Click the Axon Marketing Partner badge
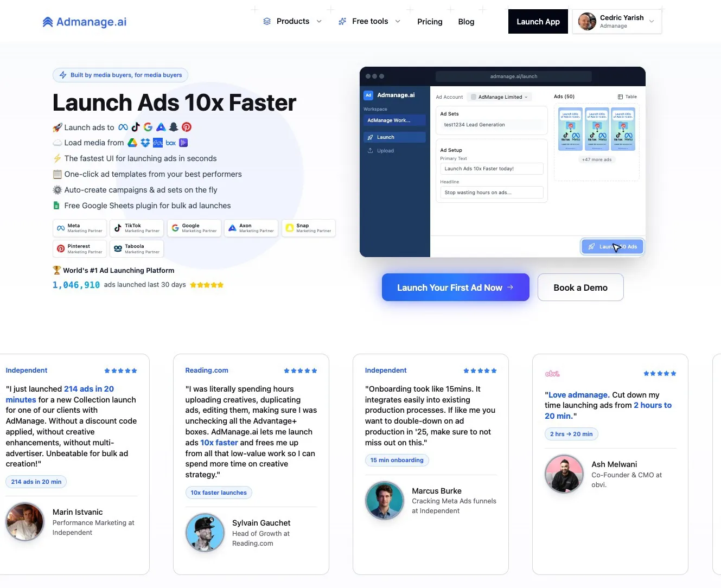721x588 pixels. click(x=251, y=228)
